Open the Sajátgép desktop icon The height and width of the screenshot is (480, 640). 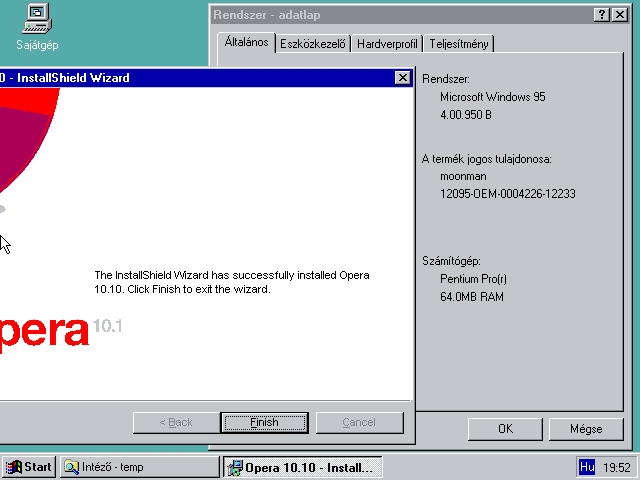tap(37, 27)
